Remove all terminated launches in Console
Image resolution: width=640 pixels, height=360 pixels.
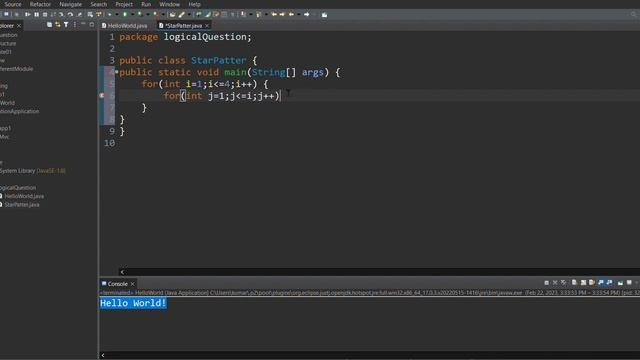coord(564,282)
